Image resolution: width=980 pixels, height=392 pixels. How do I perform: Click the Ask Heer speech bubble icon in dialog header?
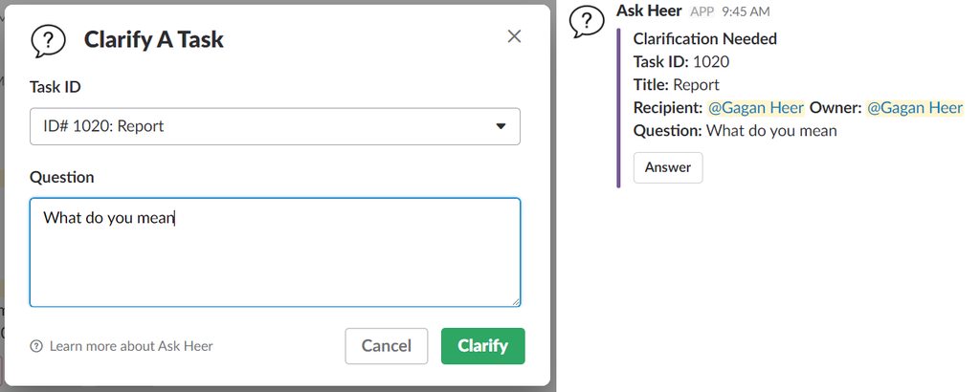tap(48, 40)
